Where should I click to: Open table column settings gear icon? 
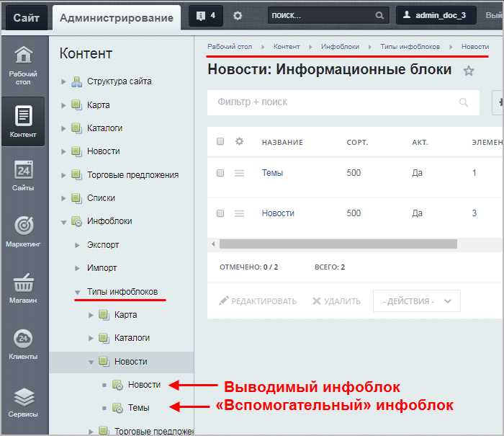click(x=239, y=141)
